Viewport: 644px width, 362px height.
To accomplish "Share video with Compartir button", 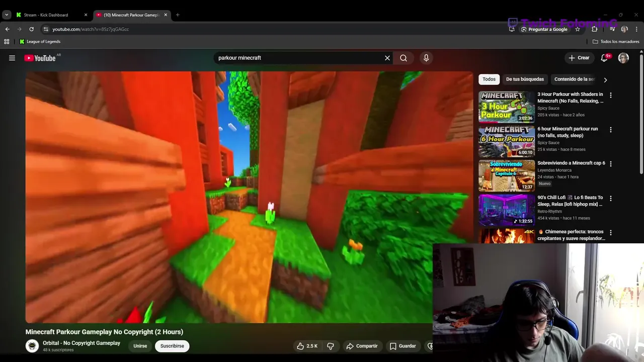I will [x=362, y=346].
